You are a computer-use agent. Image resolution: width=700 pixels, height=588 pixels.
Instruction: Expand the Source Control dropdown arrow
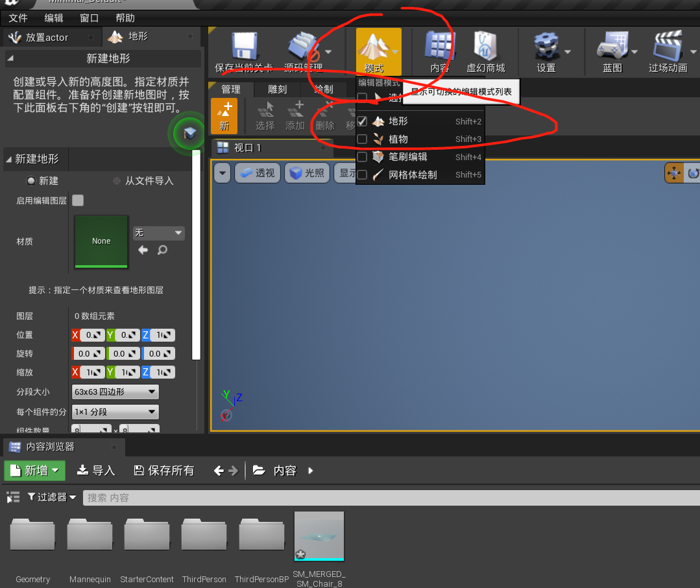[x=328, y=52]
